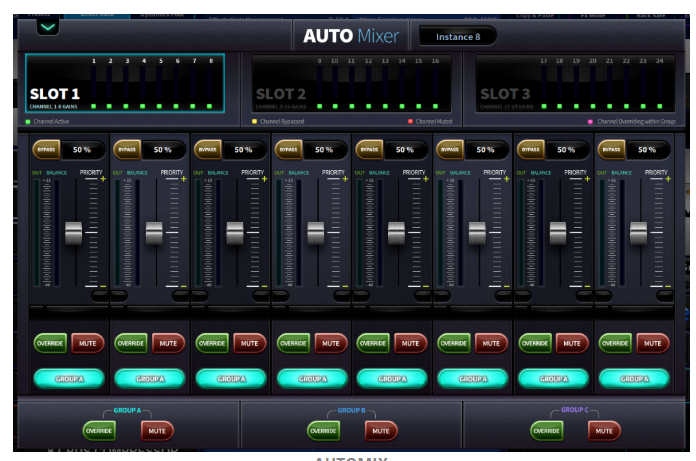Click the Group C MUTE button
The height and width of the screenshot is (461, 696).
tap(603, 431)
